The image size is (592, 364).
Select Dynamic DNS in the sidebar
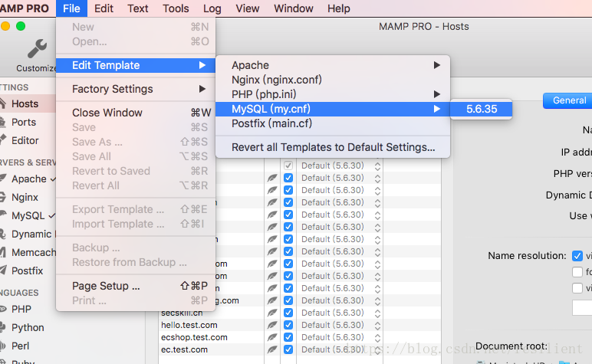pos(34,234)
